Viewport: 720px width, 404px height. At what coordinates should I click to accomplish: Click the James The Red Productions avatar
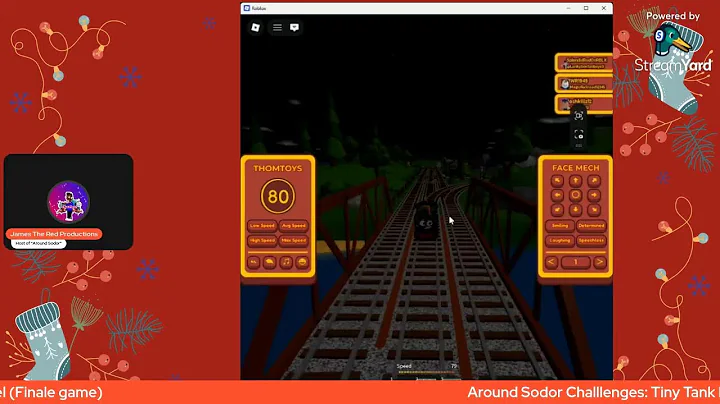(x=68, y=202)
